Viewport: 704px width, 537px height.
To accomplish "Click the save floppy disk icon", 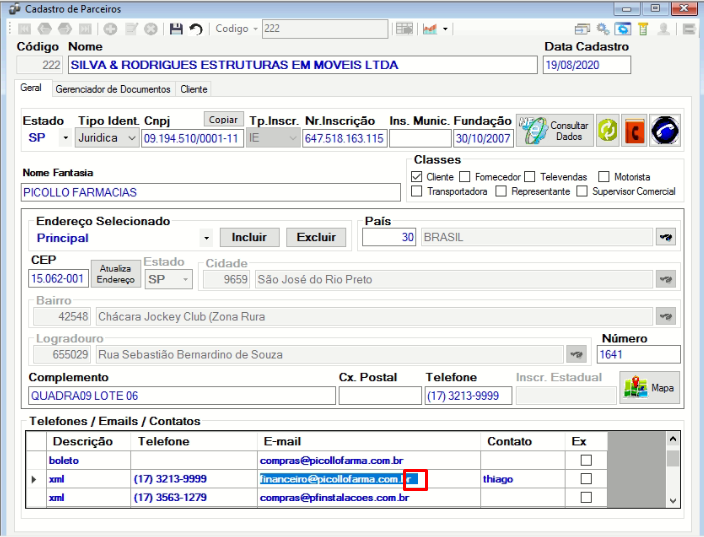I will pyautogui.click(x=176, y=29).
